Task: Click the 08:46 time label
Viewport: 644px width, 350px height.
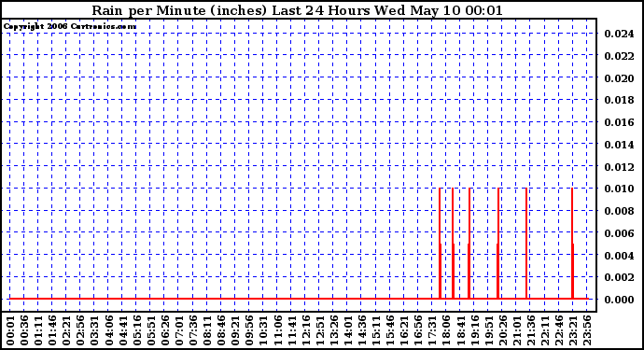Action: tap(221, 330)
